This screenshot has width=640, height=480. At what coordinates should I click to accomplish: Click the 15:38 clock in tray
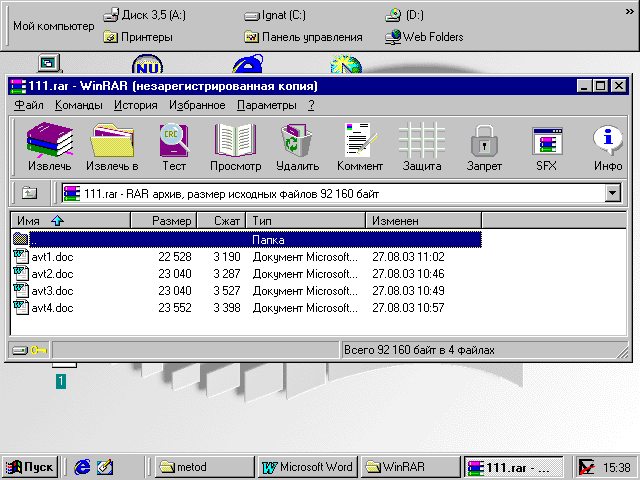click(x=617, y=467)
